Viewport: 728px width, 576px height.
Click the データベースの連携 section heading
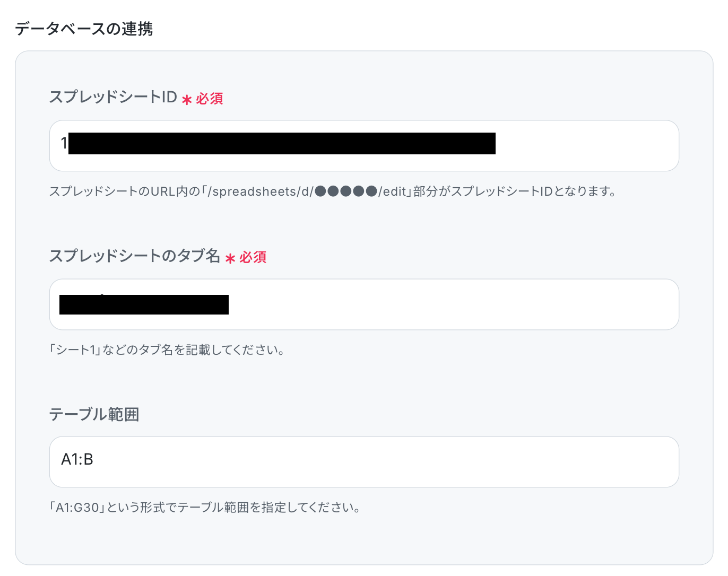pos(84,29)
